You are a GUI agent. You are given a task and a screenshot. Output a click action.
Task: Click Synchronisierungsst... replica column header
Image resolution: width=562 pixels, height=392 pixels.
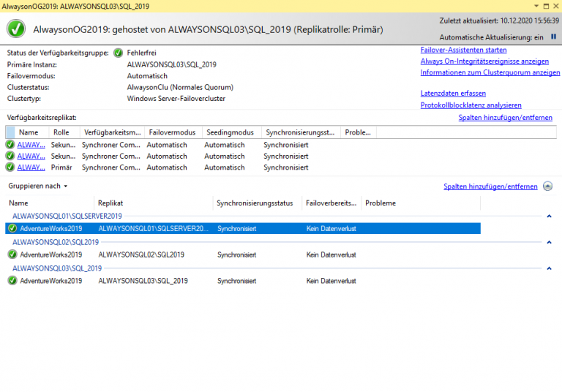pos(301,132)
